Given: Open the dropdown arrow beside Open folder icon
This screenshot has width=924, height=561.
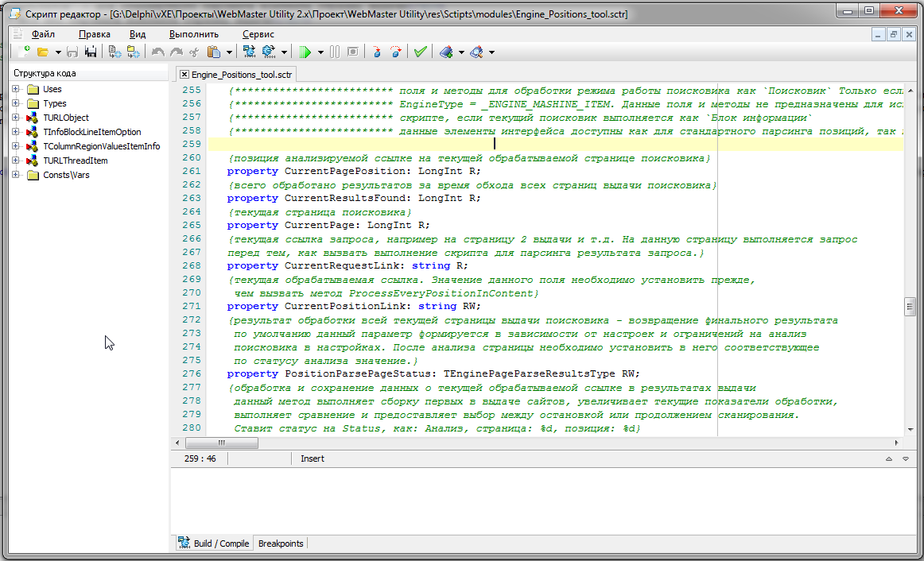Looking at the screenshot, I should (58, 52).
